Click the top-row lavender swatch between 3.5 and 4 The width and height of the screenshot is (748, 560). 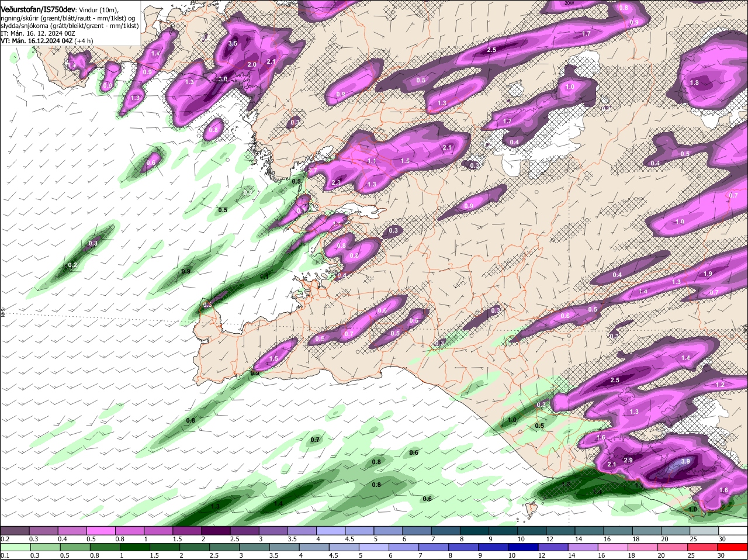(x=302, y=530)
